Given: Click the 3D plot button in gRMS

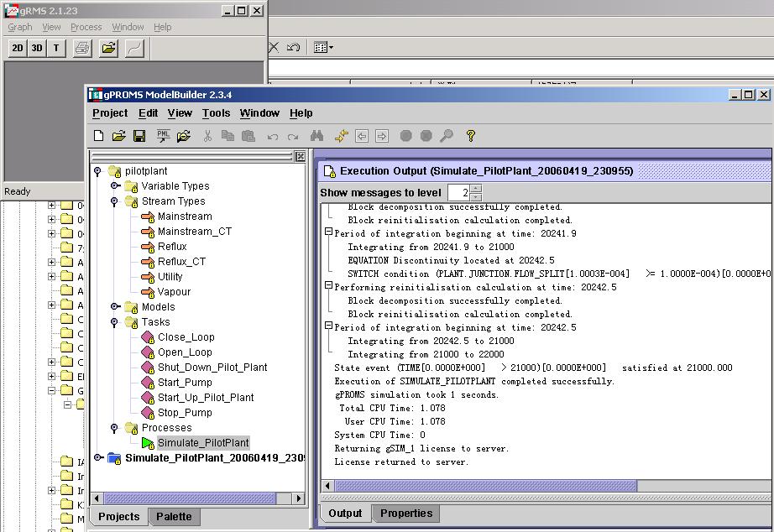Looking at the screenshot, I should click(x=37, y=48).
